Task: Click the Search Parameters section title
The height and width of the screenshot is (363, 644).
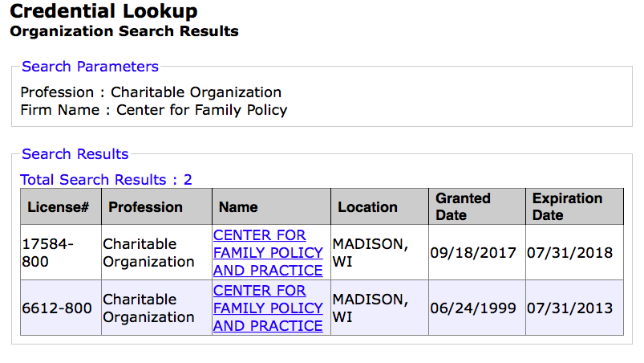Action: click(x=90, y=67)
